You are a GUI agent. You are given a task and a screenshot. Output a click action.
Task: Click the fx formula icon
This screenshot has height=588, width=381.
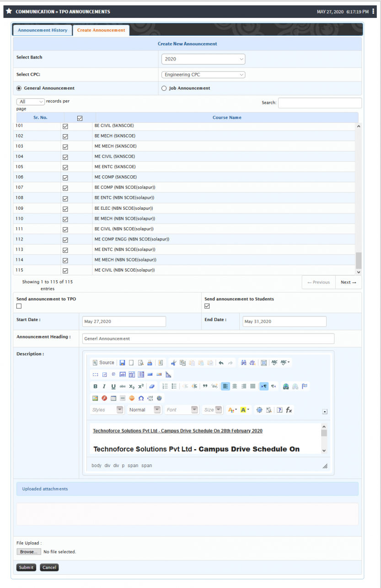(289, 410)
